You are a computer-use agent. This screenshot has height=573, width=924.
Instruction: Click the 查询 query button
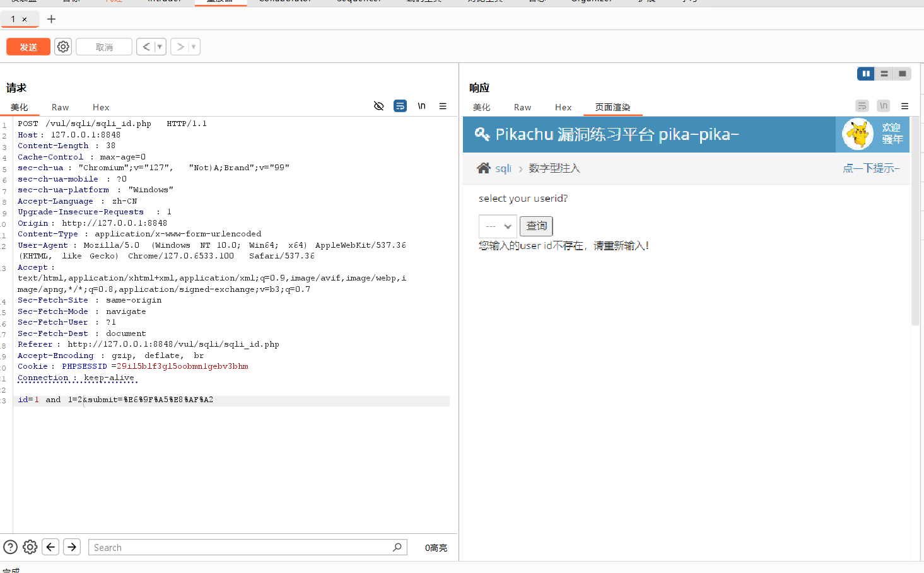(x=536, y=226)
